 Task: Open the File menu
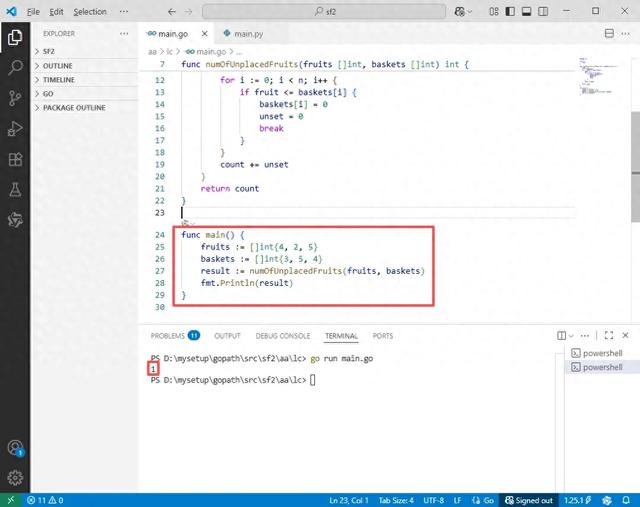pos(33,12)
